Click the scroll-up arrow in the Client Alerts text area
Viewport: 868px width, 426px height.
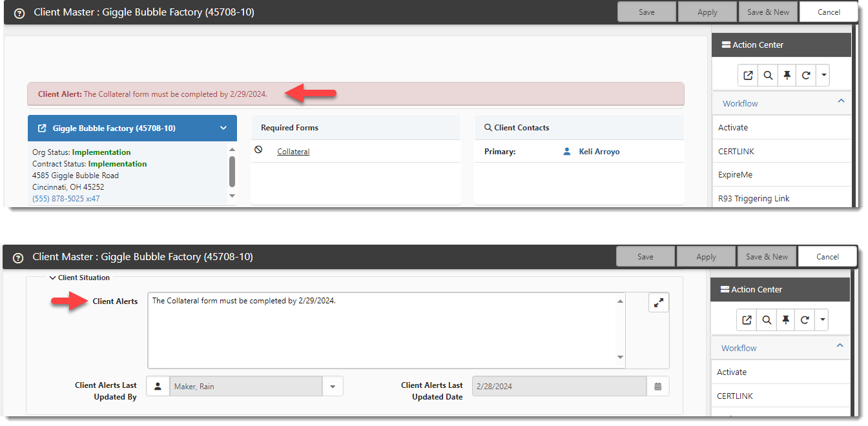[621, 301]
